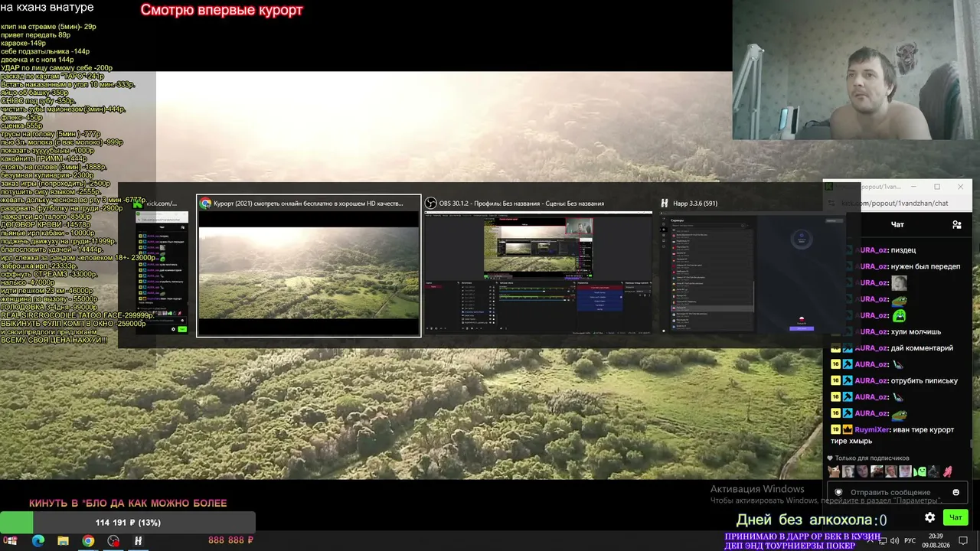Open the taskbar notification center
The width and height of the screenshot is (980, 551).
964,540
